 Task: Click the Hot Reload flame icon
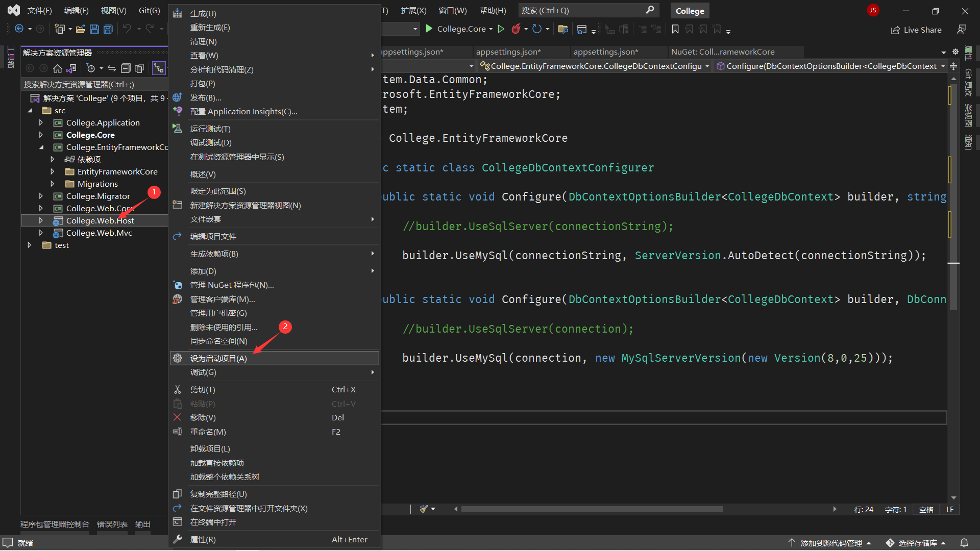[x=516, y=29]
